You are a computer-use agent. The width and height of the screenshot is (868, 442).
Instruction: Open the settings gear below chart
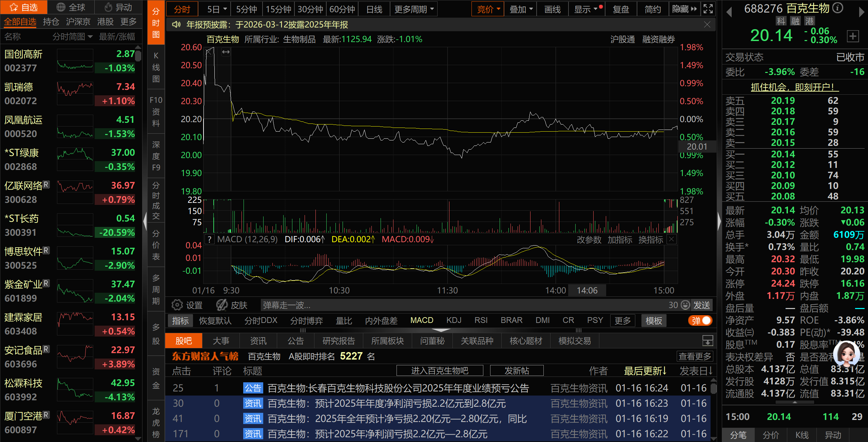[177, 305]
